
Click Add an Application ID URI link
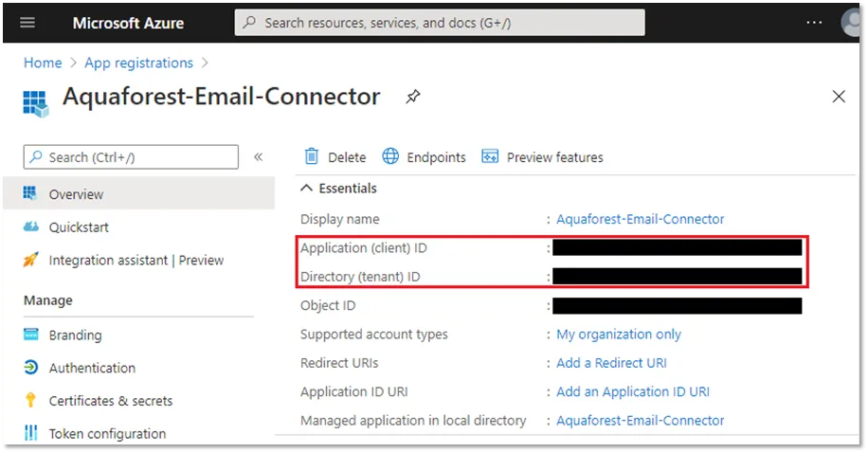click(x=632, y=391)
